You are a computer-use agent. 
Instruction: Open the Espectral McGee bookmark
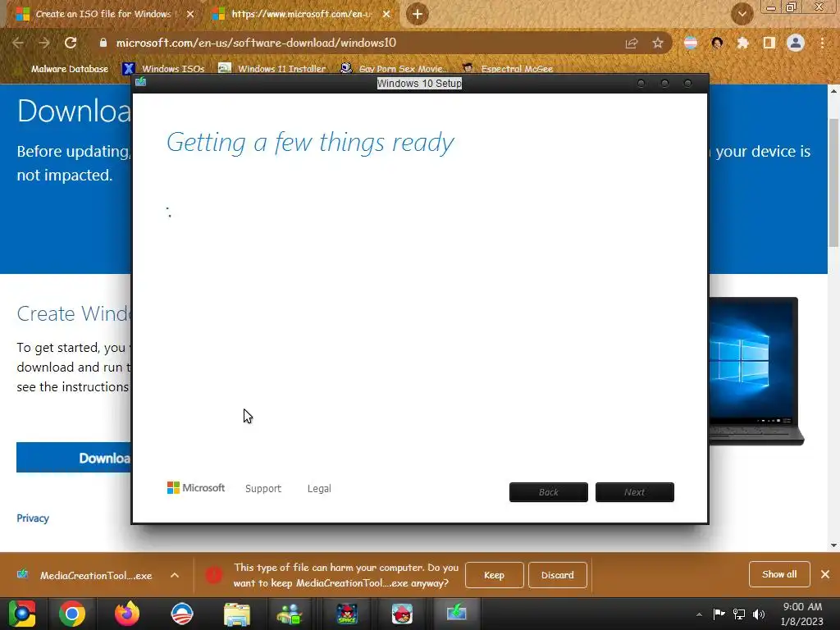pyautogui.click(x=508, y=69)
